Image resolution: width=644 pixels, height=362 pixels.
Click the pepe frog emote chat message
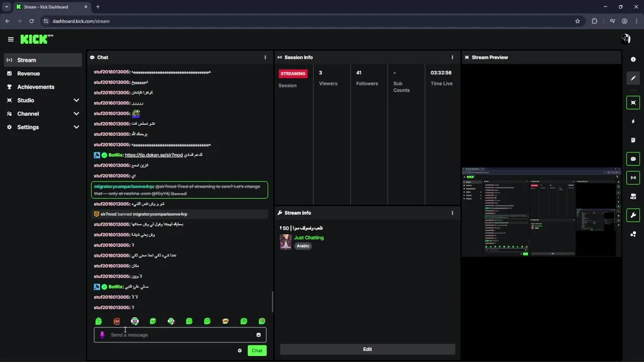coord(136,114)
